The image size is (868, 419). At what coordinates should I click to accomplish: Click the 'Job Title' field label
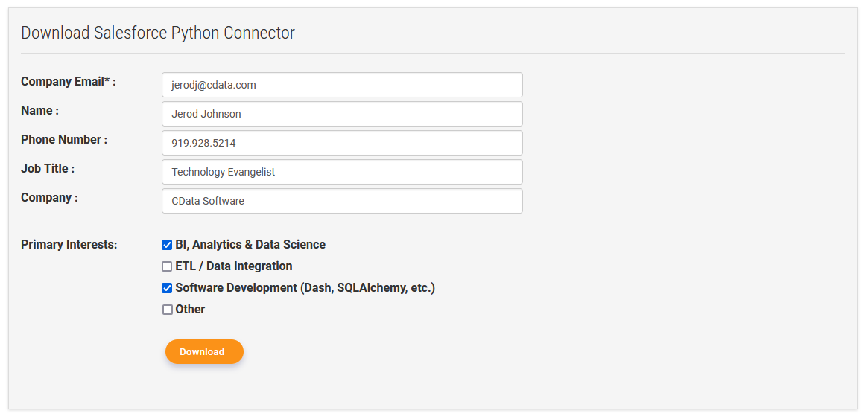click(x=48, y=169)
